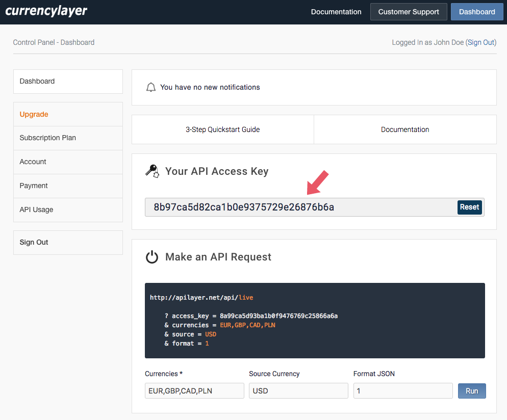This screenshot has height=420, width=507.
Task: Reset the API access key
Action: [x=469, y=207]
